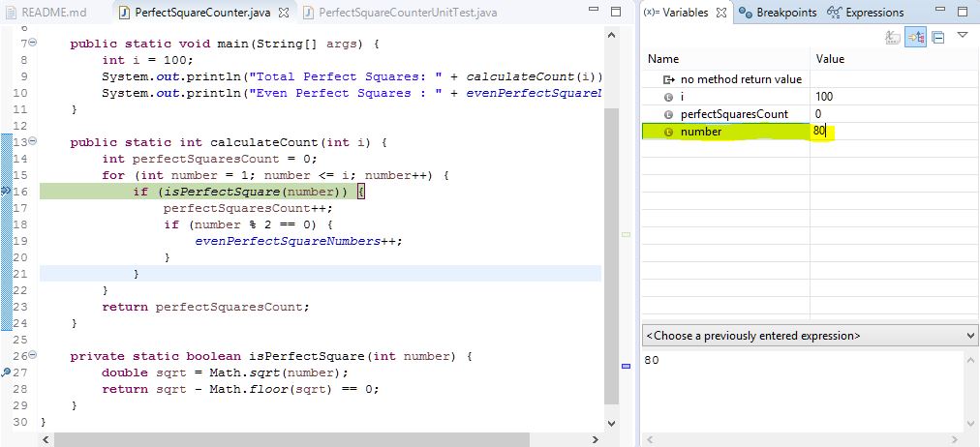Click breakpoint marker on line 27
Image resolution: width=980 pixels, height=447 pixels.
7,372
